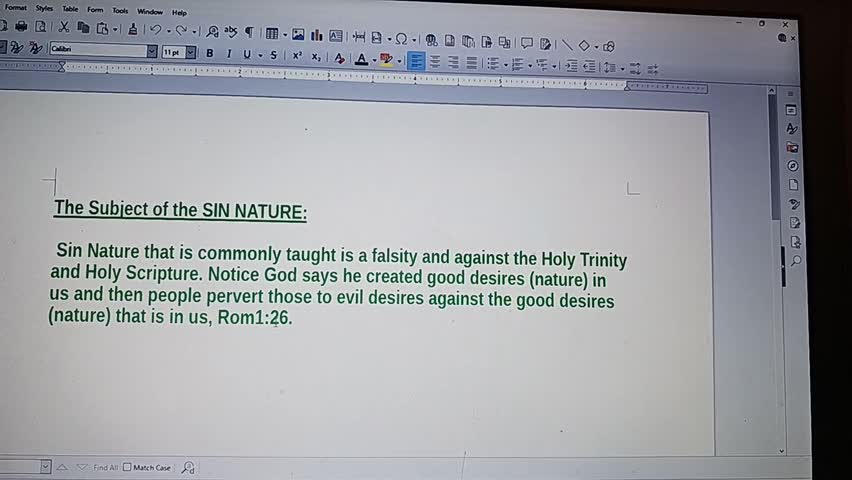Click the Find All button

tap(105, 467)
